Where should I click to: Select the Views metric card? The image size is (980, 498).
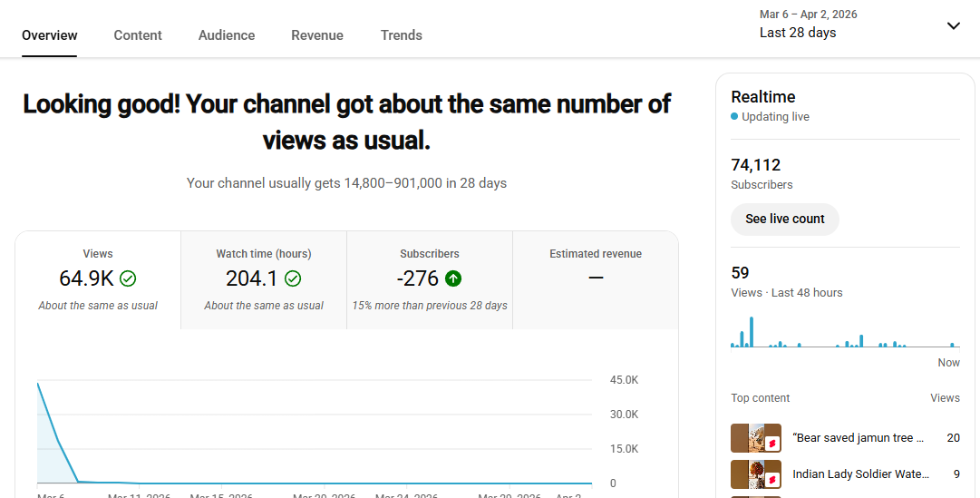[98, 279]
